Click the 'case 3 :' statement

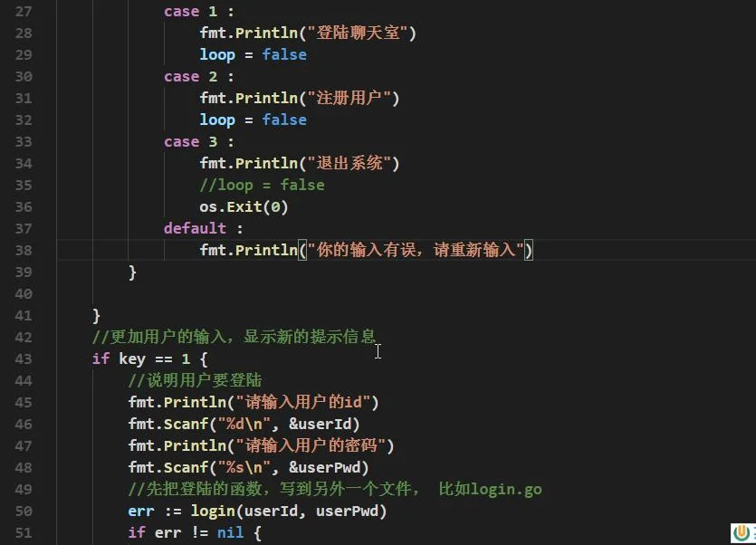(198, 141)
